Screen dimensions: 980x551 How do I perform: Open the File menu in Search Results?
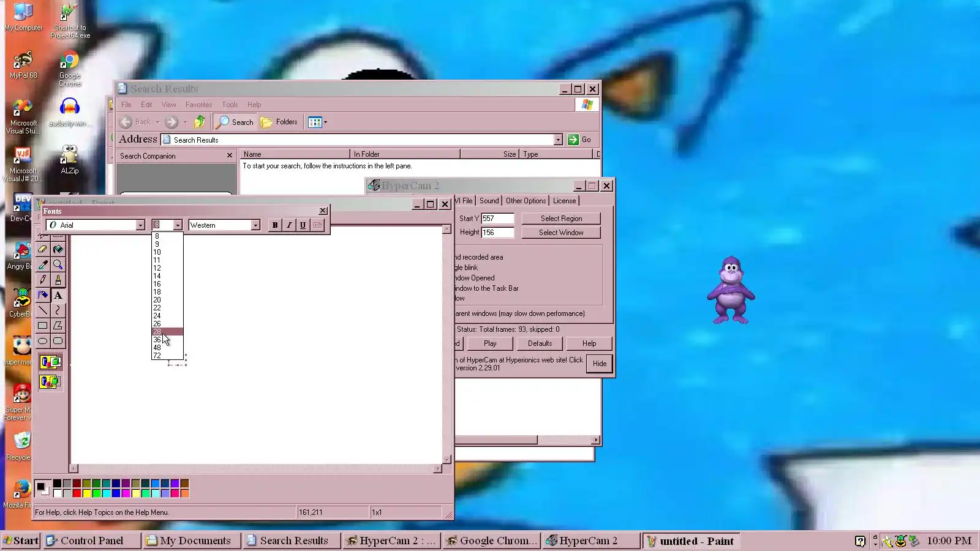coord(126,105)
